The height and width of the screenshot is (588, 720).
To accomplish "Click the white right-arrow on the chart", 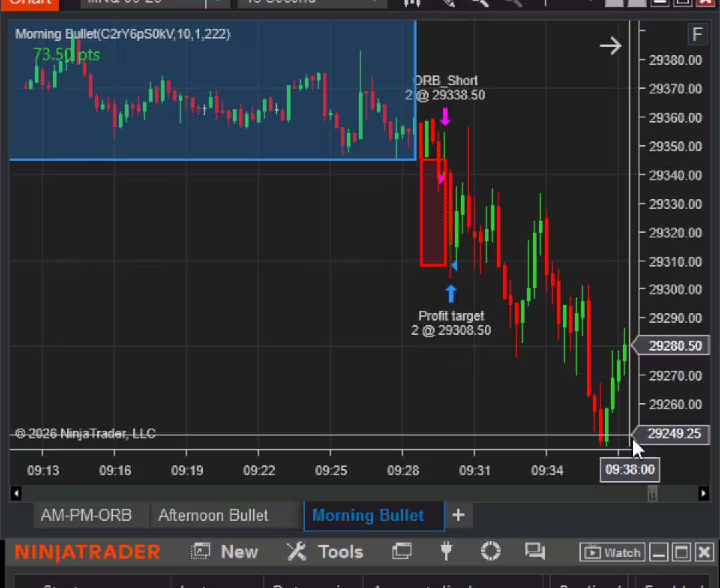I will click(x=611, y=45).
